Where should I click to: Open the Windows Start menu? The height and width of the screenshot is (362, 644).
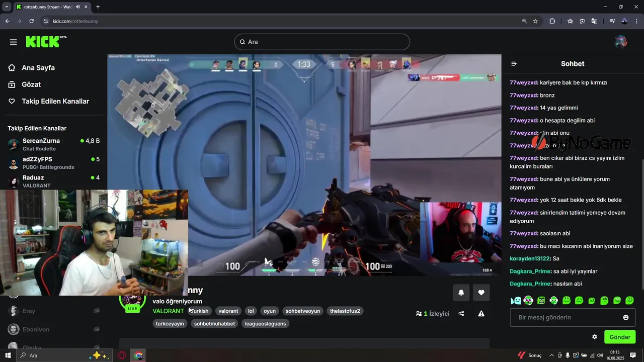point(8,355)
